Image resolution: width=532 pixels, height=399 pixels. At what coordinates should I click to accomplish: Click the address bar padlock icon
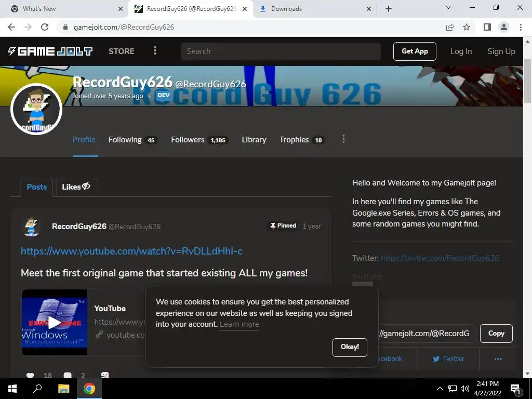click(65, 27)
